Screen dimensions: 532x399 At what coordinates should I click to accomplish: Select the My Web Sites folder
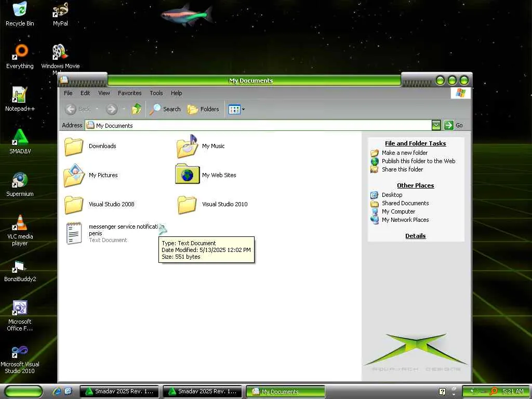coord(206,175)
